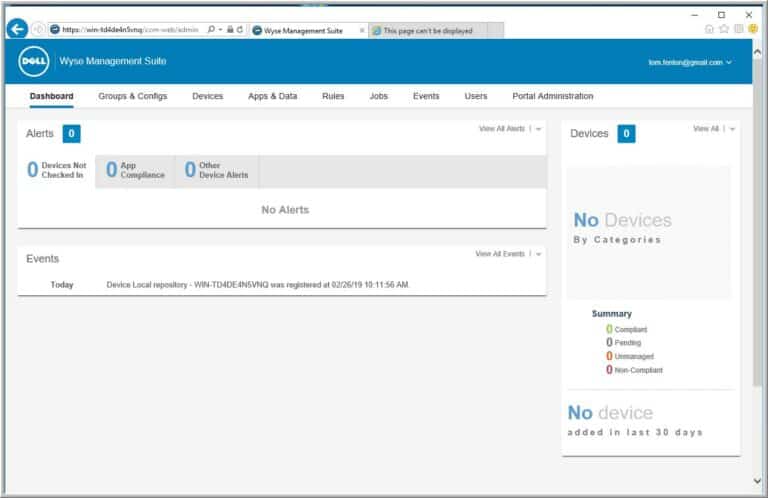This screenshot has height=498, width=768.
Task: Open the Dashboard tab
Action: [x=51, y=96]
